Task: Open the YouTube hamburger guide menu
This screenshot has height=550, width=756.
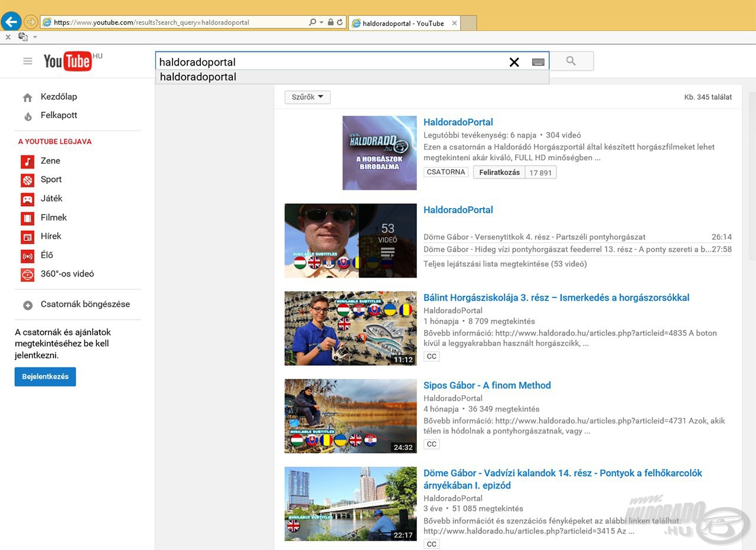Action: (x=28, y=61)
